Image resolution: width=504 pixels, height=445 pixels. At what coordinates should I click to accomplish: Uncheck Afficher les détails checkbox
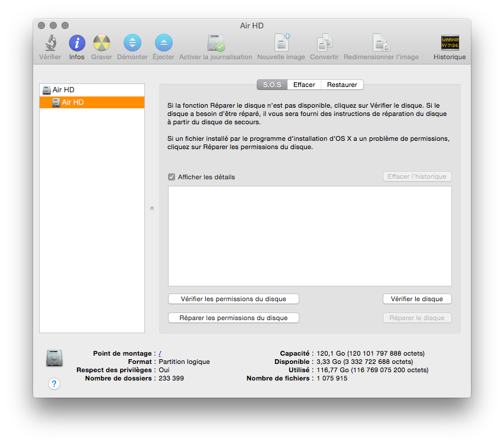(x=172, y=177)
